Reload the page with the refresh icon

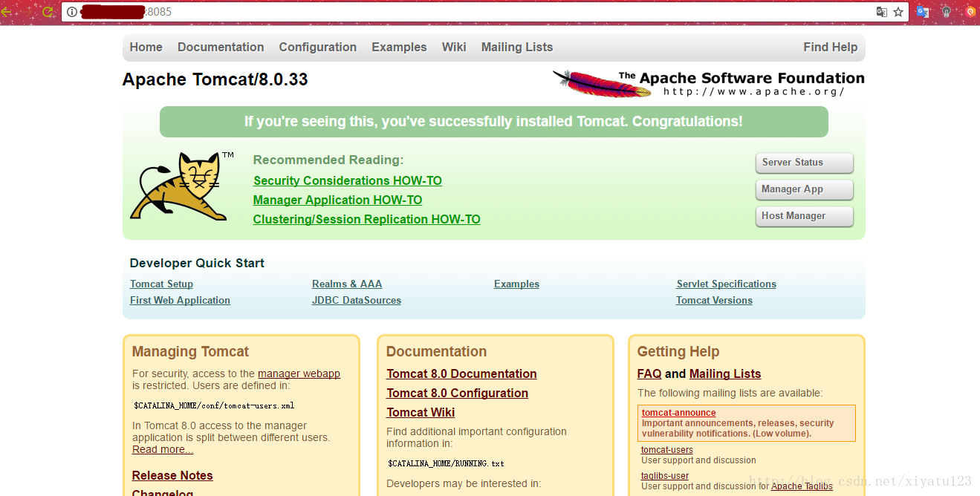point(48,12)
